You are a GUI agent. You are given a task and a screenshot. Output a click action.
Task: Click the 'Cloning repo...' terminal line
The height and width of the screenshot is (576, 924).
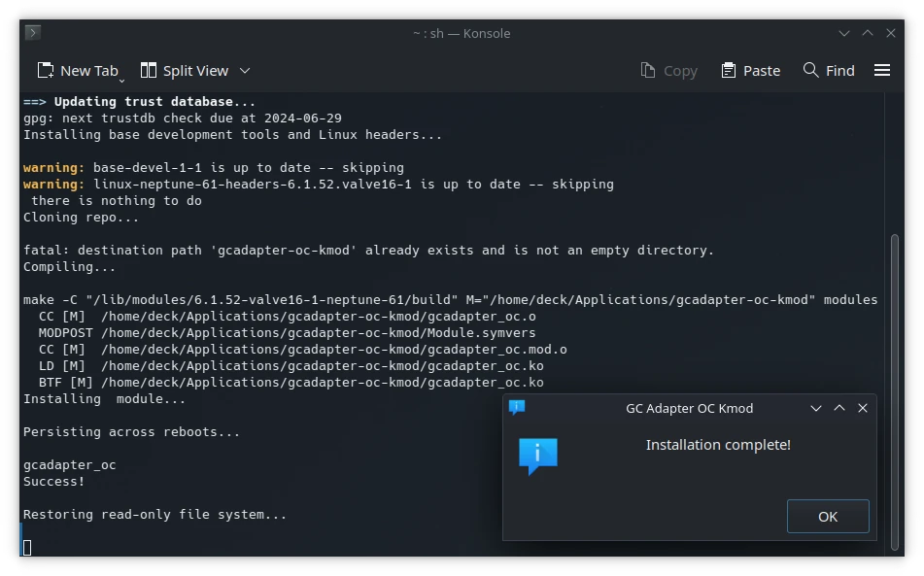[82, 218]
